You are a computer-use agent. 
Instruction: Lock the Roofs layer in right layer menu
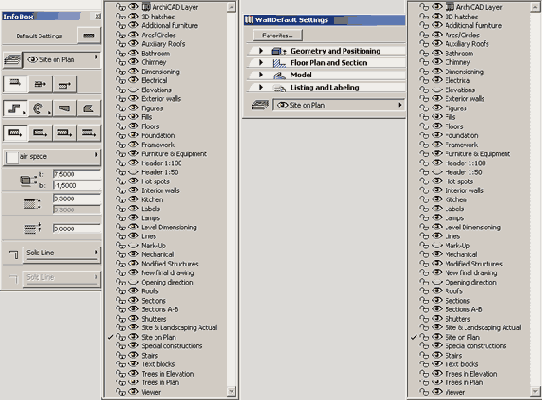(x=424, y=291)
